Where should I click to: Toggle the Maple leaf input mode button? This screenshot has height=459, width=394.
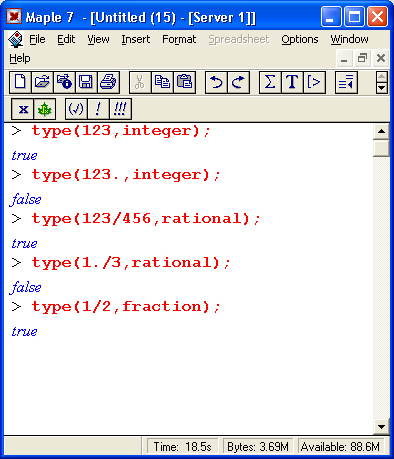45,109
